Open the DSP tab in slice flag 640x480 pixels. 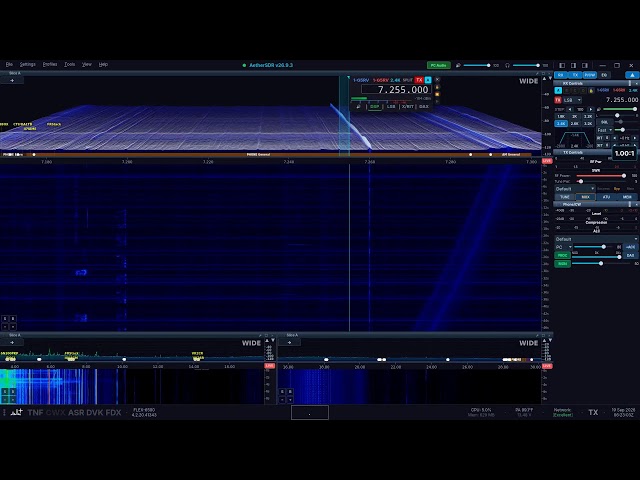374,107
